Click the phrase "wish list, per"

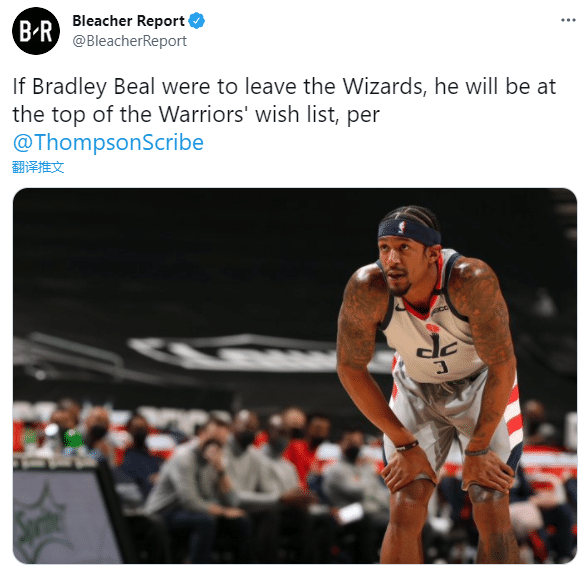[317, 114]
